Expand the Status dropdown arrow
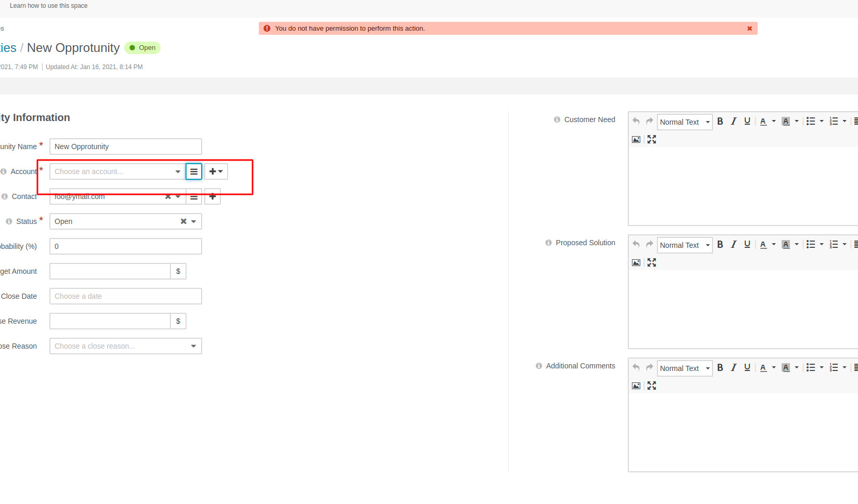Screen dimensions: 858x504 [x=194, y=221]
